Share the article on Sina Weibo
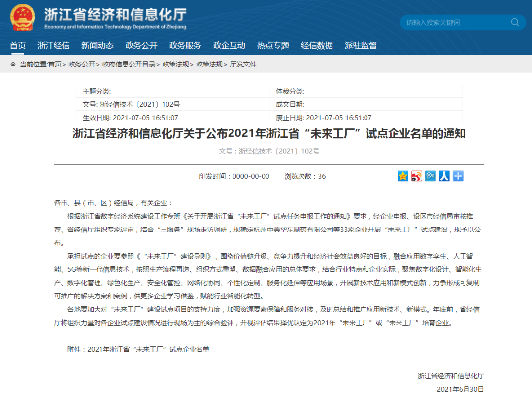 click(417, 176)
